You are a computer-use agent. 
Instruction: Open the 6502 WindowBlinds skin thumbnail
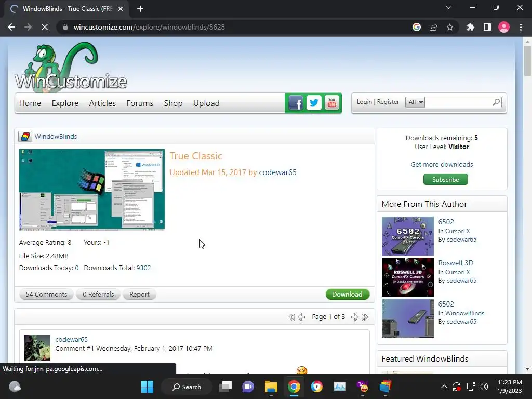coord(407,318)
